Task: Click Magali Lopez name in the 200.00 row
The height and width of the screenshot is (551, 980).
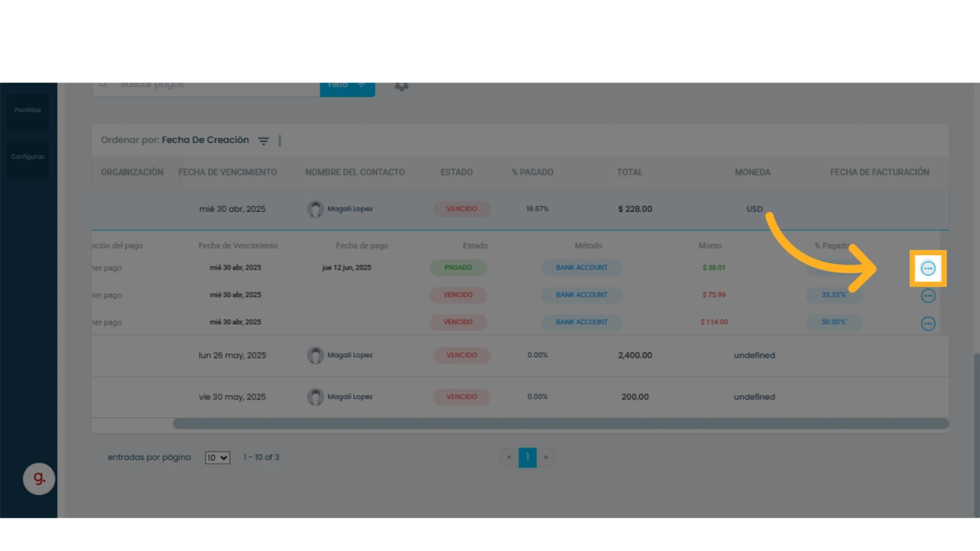Action: [x=350, y=397]
